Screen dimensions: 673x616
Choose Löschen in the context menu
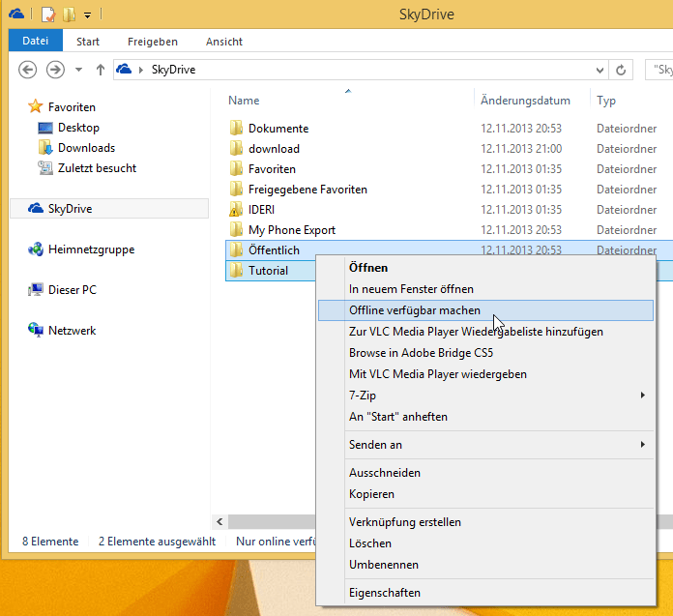(485, 543)
